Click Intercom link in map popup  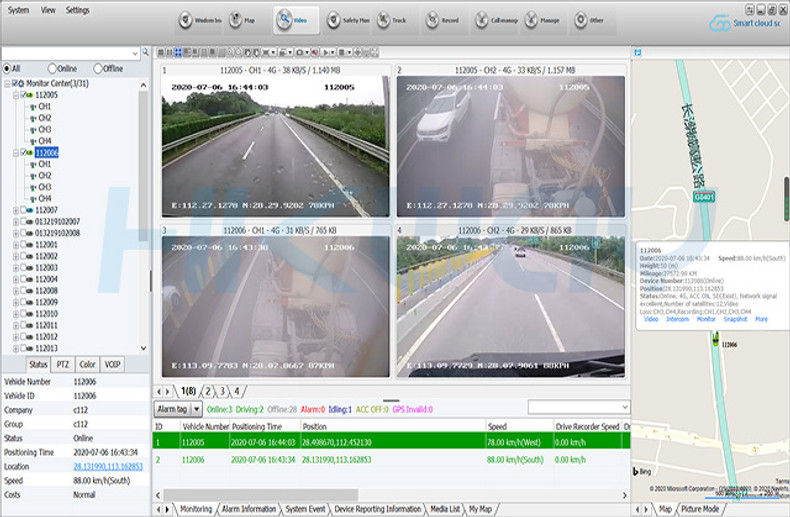(677, 319)
